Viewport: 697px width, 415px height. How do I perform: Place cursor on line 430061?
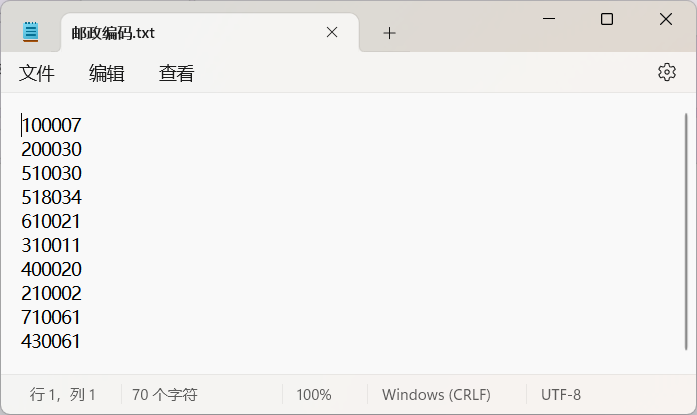coord(51,341)
